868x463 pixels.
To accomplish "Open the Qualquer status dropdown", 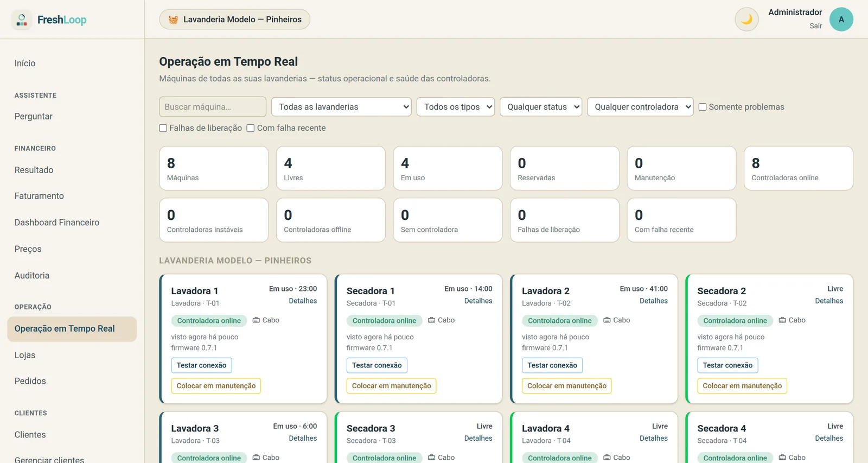I will (x=541, y=107).
